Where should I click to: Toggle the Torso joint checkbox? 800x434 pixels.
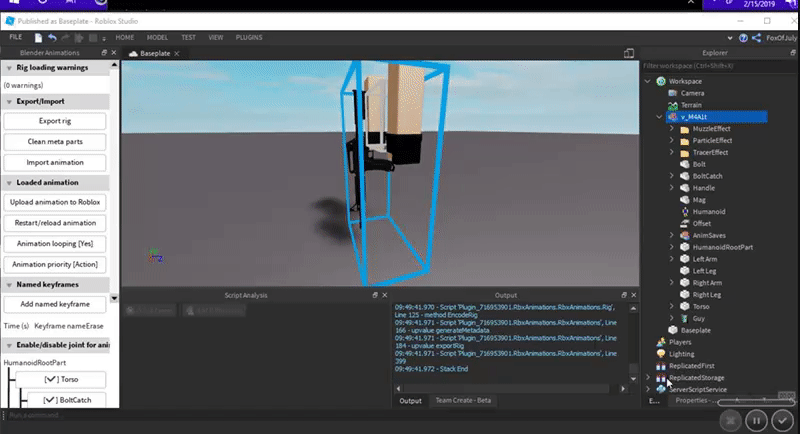tap(50, 379)
